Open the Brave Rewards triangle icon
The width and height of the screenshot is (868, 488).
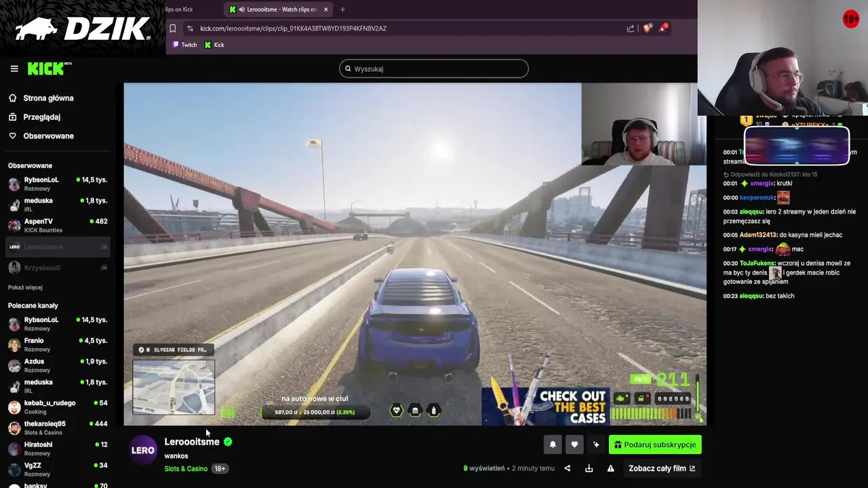click(x=664, y=28)
